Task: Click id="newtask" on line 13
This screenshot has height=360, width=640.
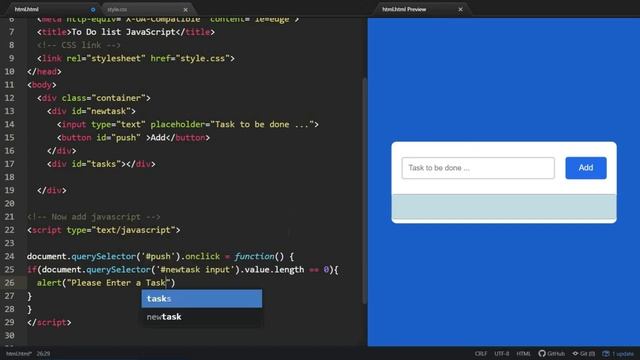Action: tap(101, 111)
